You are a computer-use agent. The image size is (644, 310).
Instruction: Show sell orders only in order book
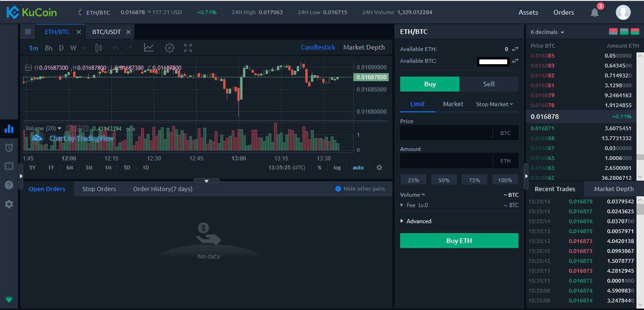click(614, 32)
